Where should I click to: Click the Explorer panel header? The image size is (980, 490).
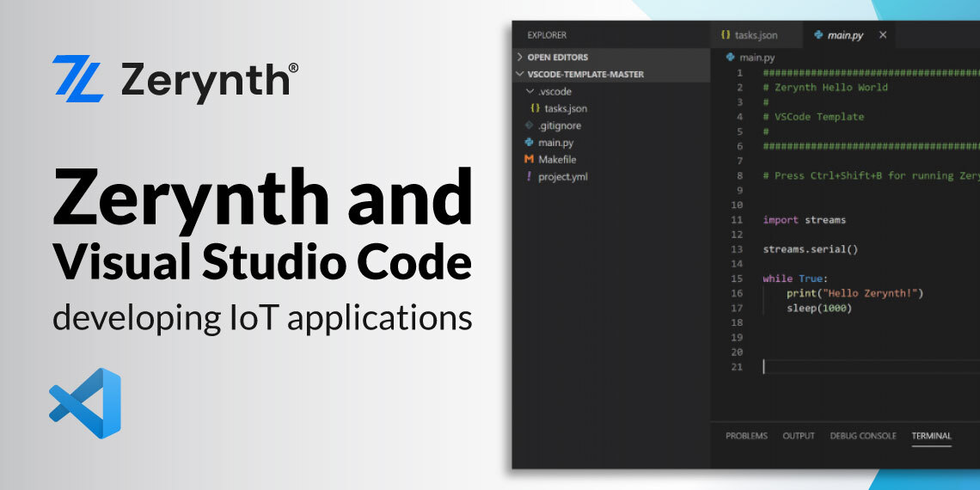(x=547, y=35)
